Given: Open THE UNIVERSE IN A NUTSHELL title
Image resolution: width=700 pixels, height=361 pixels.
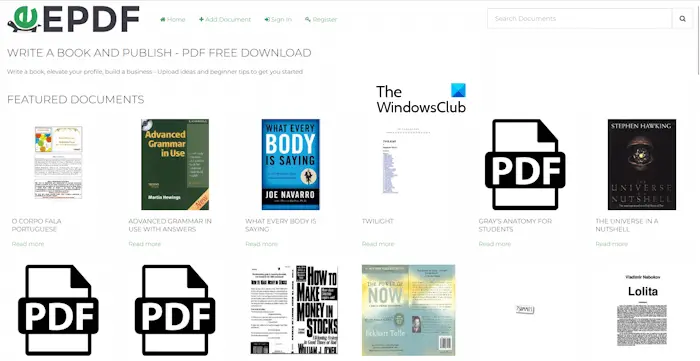Looking at the screenshot, I should (627, 225).
